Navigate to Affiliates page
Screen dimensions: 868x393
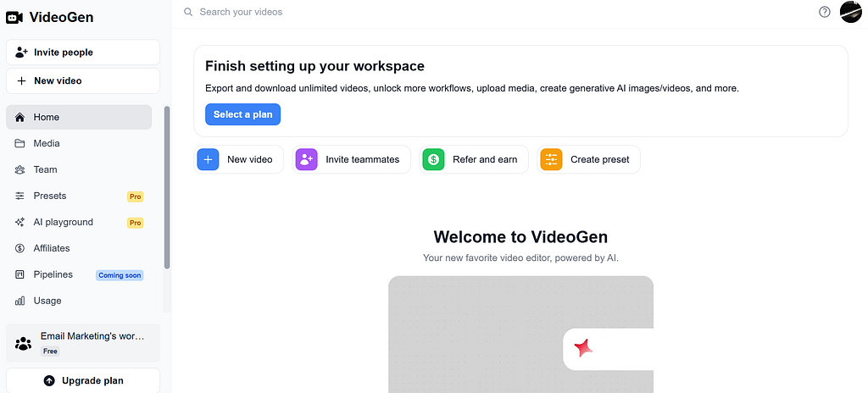click(x=51, y=248)
